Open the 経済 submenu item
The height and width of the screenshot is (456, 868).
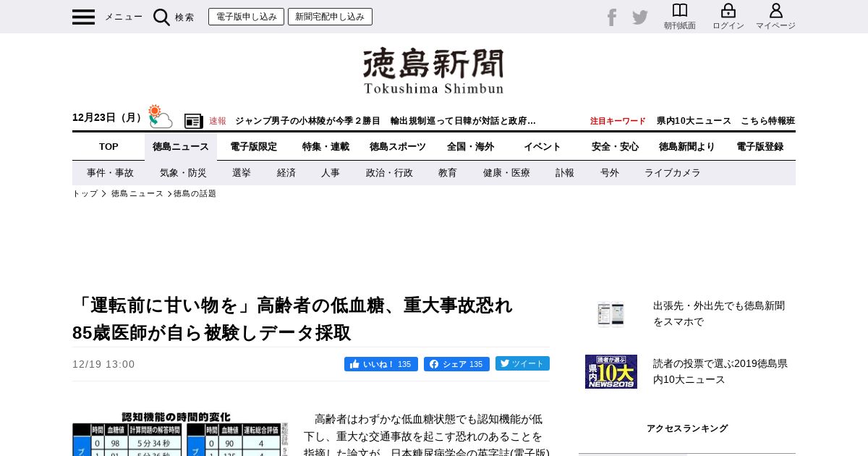pos(286,173)
